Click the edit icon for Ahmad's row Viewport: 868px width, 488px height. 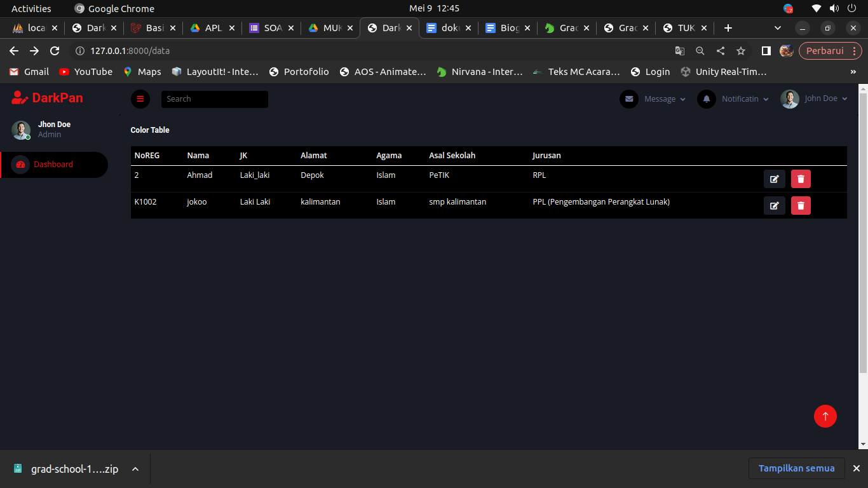coord(774,179)
